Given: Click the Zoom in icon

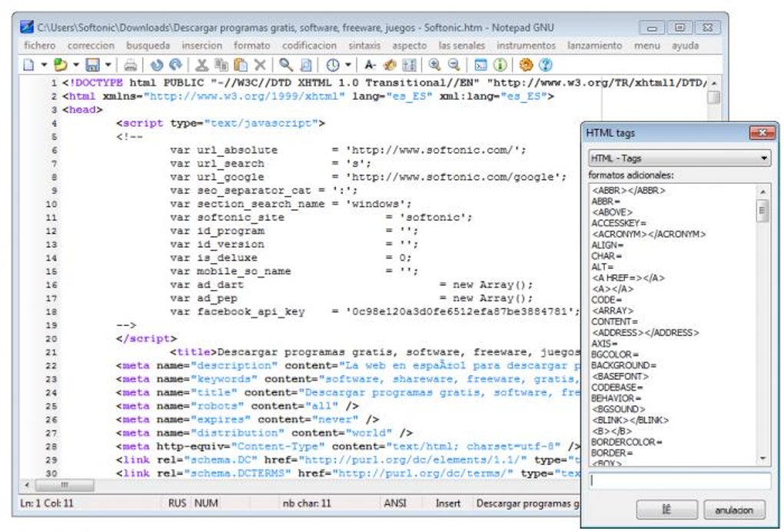Looking at the screenshot, I should 434,65.
